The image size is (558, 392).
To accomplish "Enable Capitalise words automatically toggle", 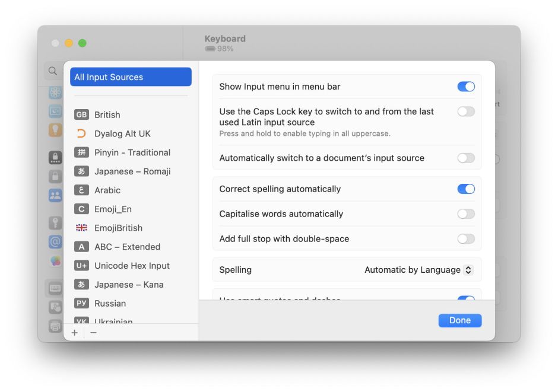I will (466, 214).
